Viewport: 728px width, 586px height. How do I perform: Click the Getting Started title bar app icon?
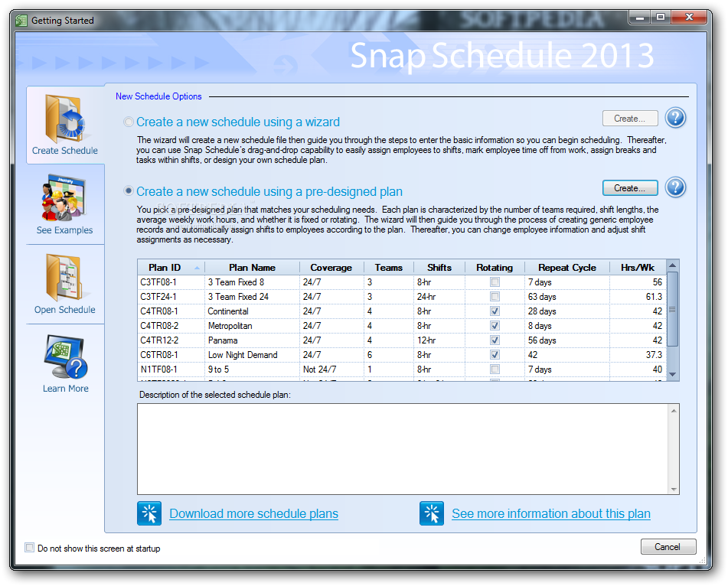pos(21,21)
